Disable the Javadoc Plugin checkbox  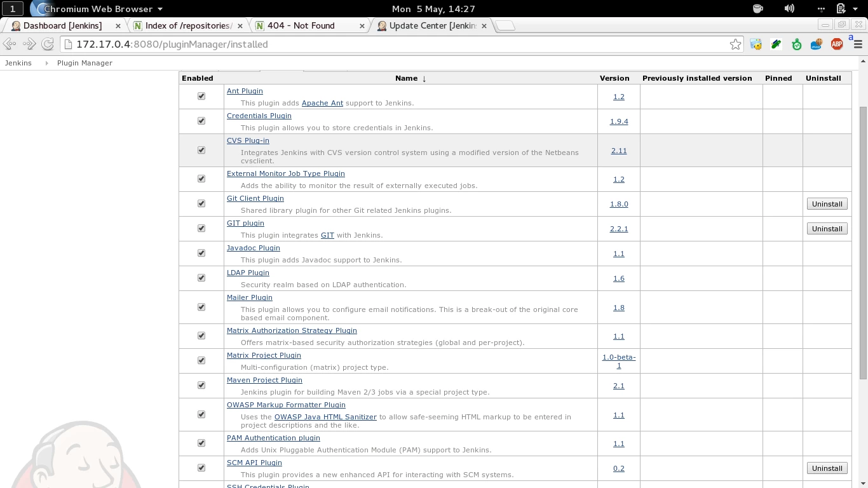[x=201, y=253]
